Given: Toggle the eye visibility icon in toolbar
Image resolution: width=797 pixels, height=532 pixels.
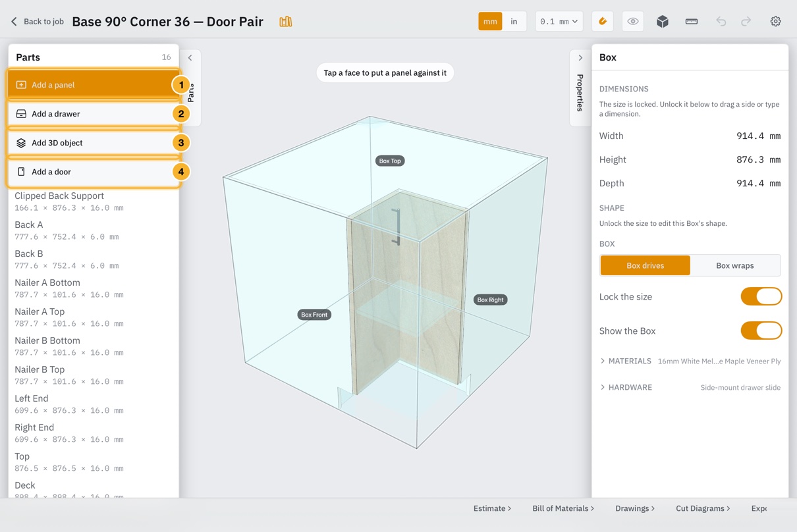Looking at the screenshot, I should pos(633,21).
